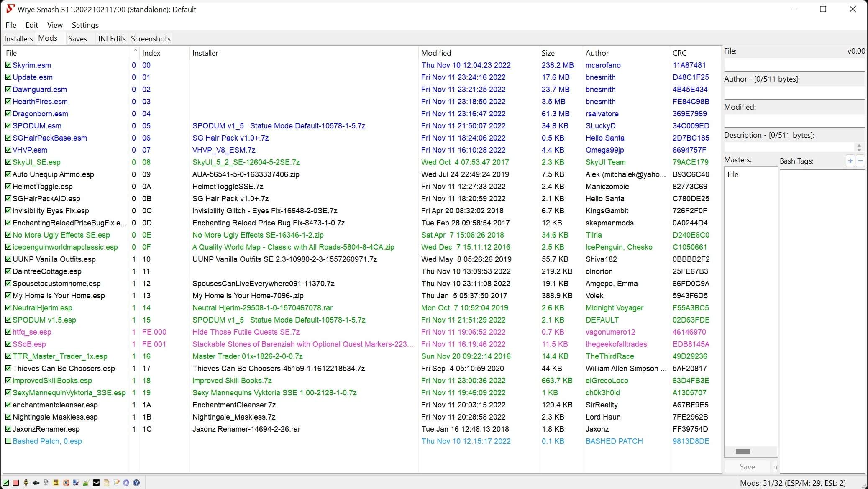Screen dimensions: 868x489
Task: Click the green pencil launcher icon
Action: tap(86, 483)
